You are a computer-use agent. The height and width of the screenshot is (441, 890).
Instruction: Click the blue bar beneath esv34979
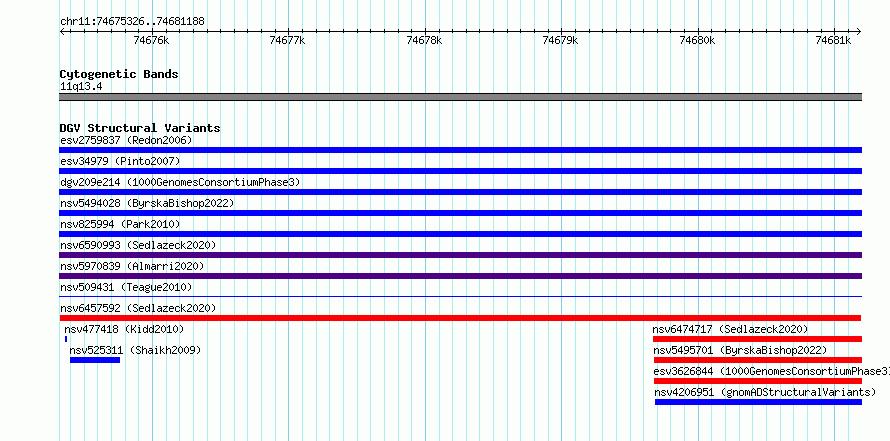point(460,171)
